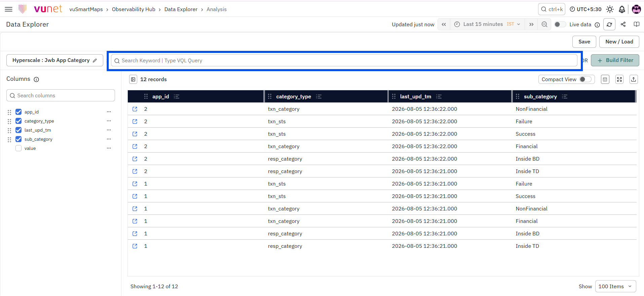Edit the Hyperscale Jwb App Category pencil icon
The height and width of the screenshot is (296, 644).
tap(95, 60)
